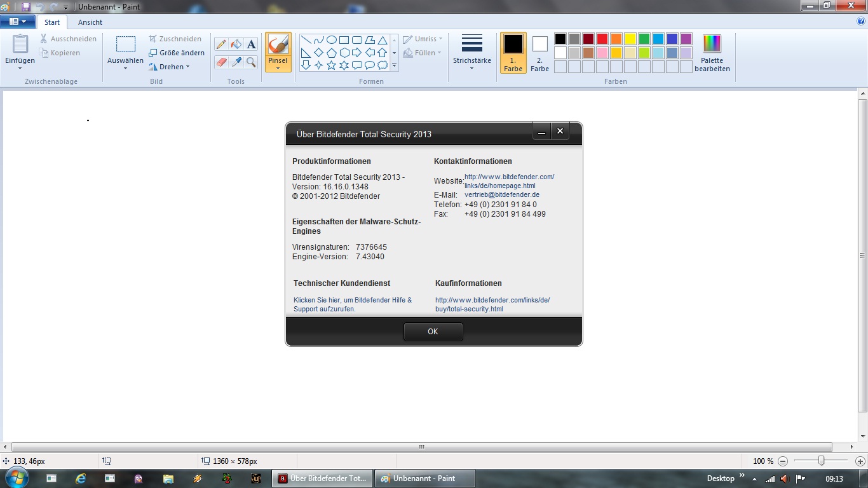Screen dimensions: 868x488
Task: Select the Color picker eyedropper tool
Action: click(x=236, y=62)
